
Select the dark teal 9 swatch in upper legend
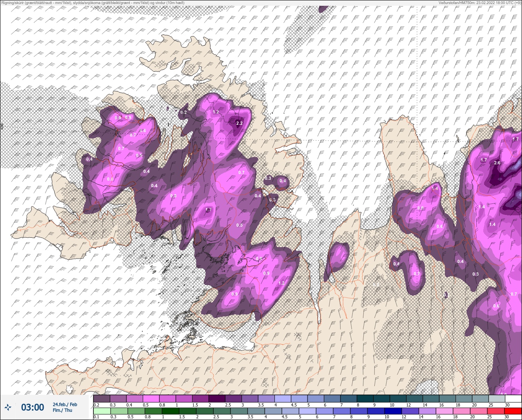pyautogui.click(x=381, y=398)
